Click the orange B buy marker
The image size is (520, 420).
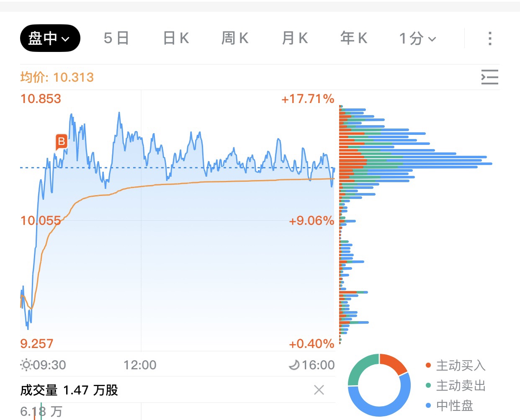pyautogui.click(x=61, y=142)
